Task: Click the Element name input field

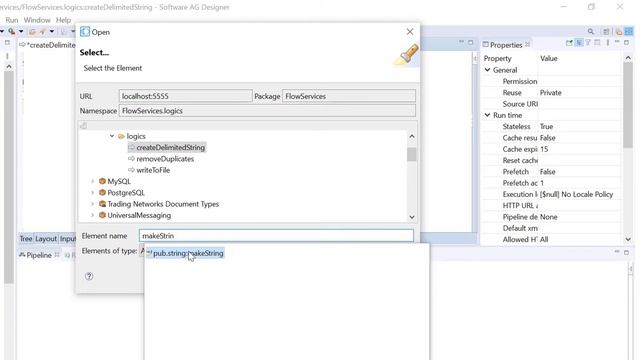Action: point(276,236)
